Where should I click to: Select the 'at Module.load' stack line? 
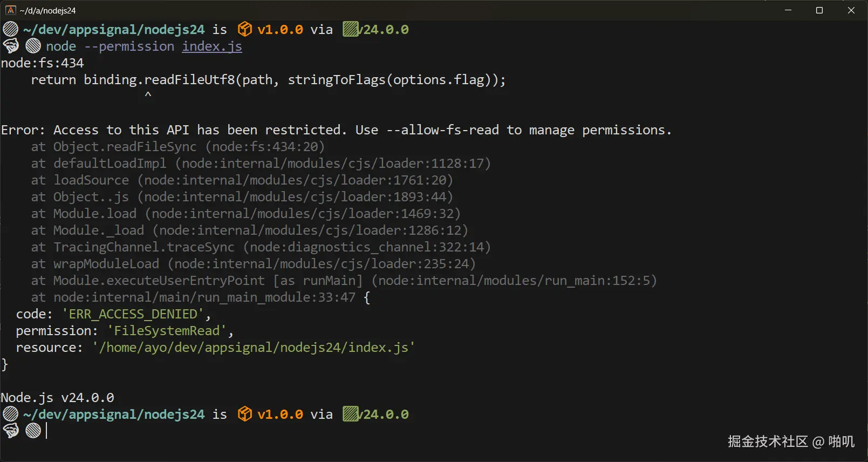click(x=246, y=214)
